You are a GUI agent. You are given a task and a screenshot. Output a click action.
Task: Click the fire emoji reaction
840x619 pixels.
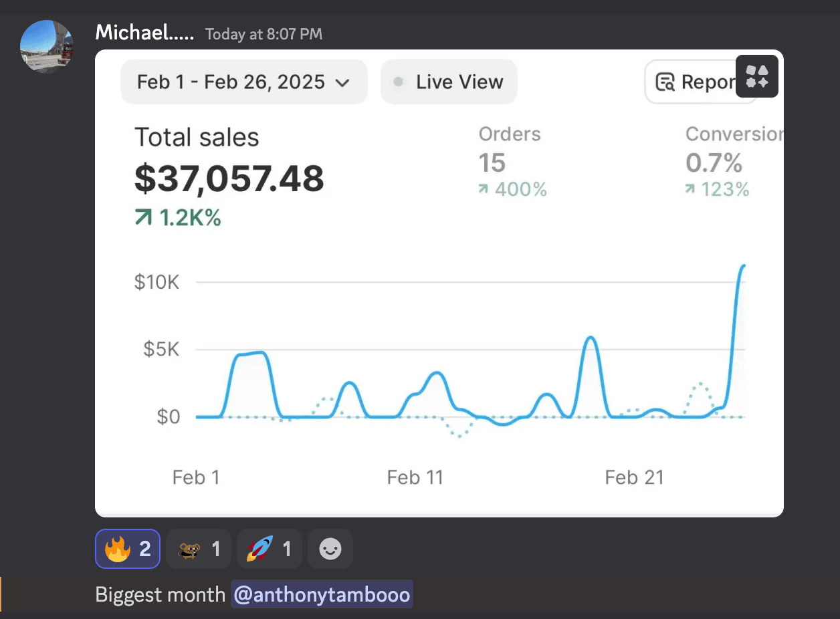click(x=128, y=549)
